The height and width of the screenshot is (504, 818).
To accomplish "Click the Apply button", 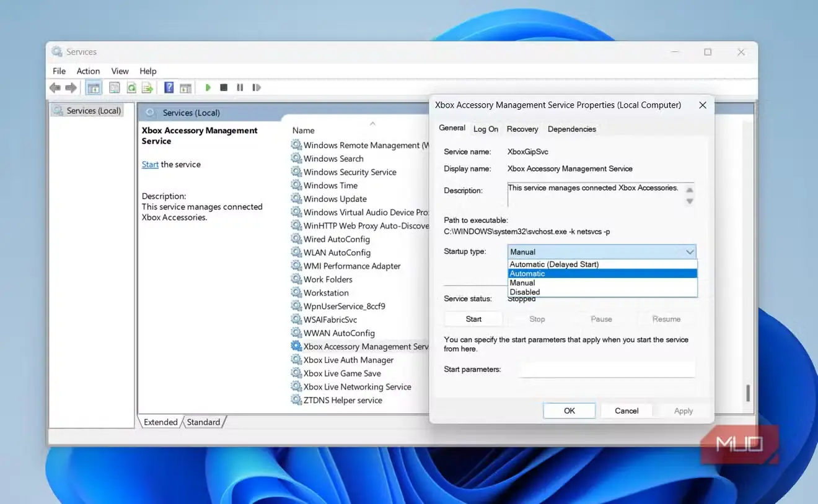I will click(x=684, y=411).
